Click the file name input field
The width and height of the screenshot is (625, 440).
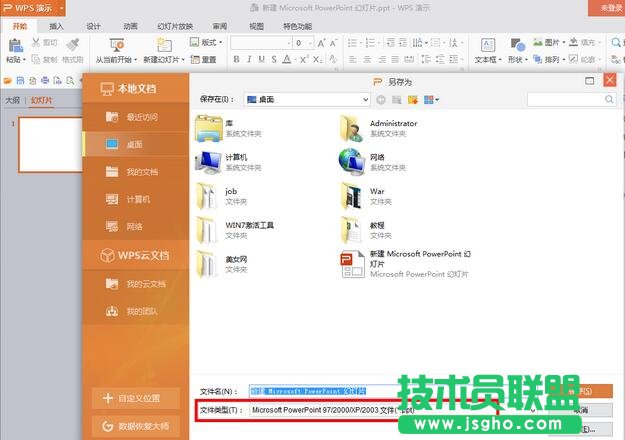pyautogui.click(x=323, y=391)
